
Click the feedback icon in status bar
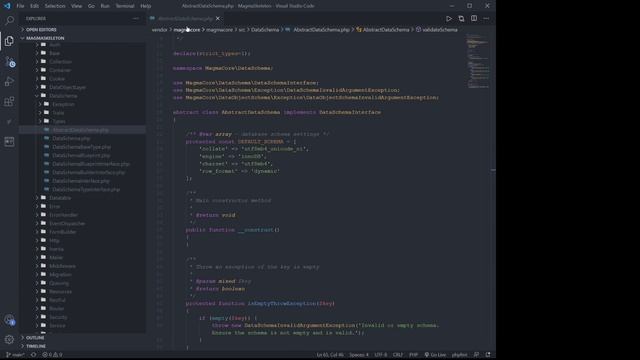tap(476, 355)
